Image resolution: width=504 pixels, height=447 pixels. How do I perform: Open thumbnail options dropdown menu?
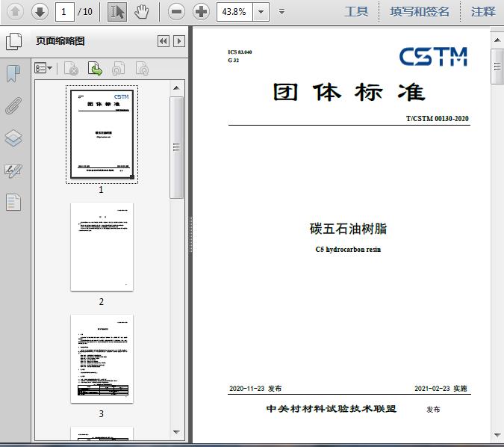tap(43, 68)
